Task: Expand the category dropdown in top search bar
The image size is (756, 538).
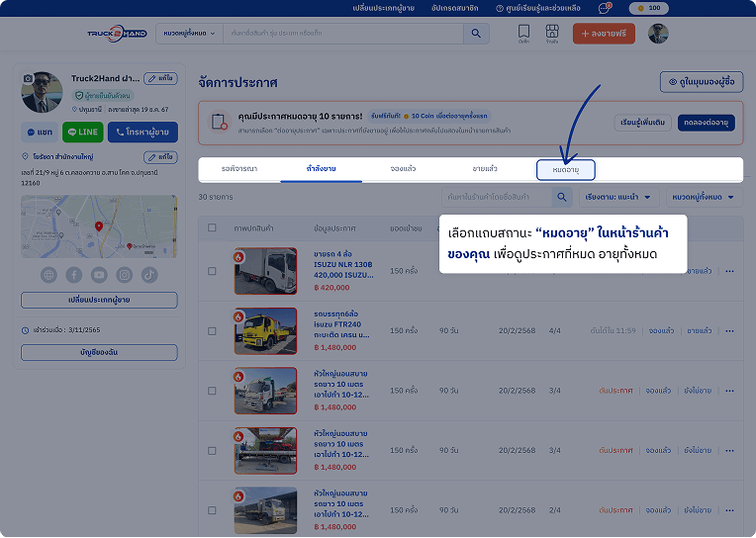Action: (187, 34)
